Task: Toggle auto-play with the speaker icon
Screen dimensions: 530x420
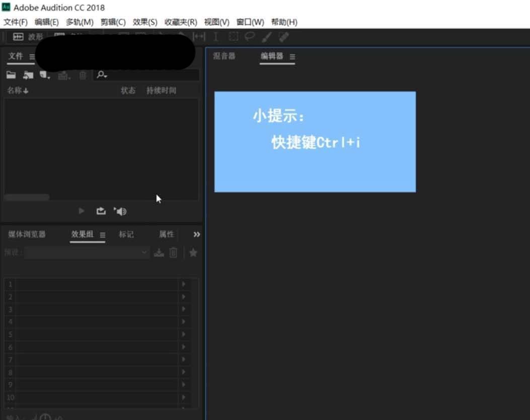Action: pyautogui.click(x=120, y=211)
